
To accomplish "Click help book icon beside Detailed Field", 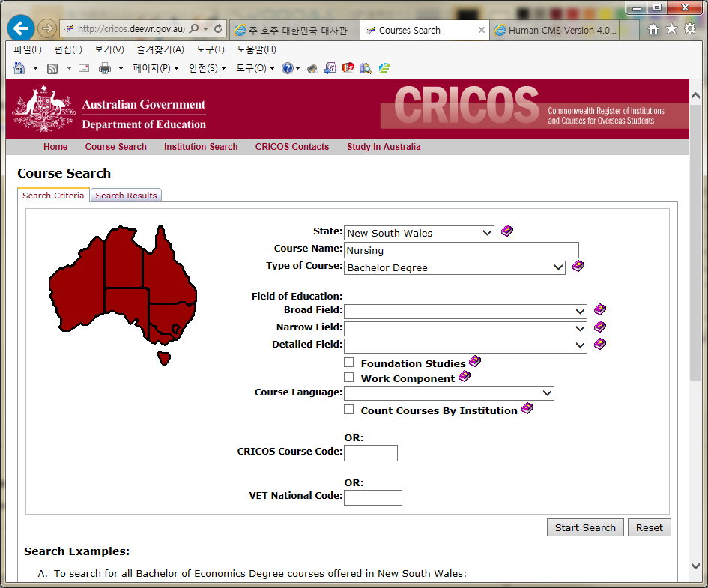I will point(599,344).
